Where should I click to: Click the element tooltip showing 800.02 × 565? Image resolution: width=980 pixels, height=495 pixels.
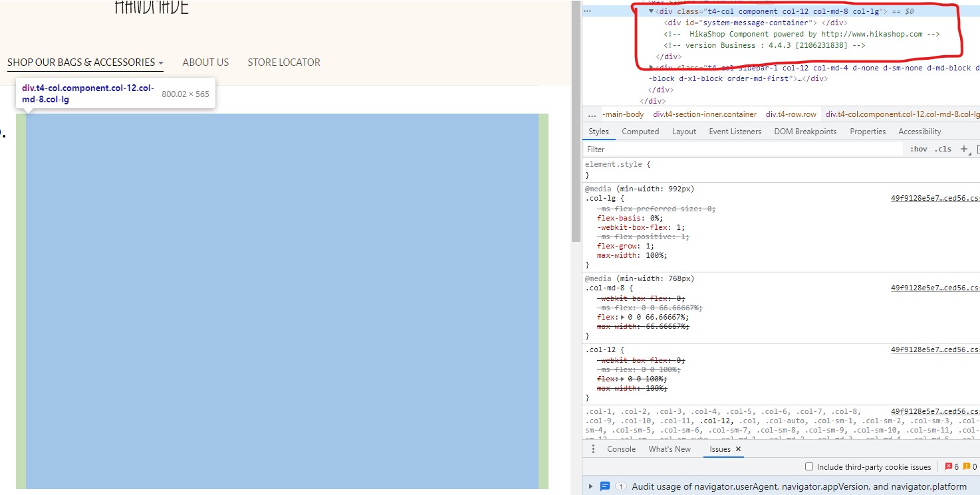coord(116,94)
